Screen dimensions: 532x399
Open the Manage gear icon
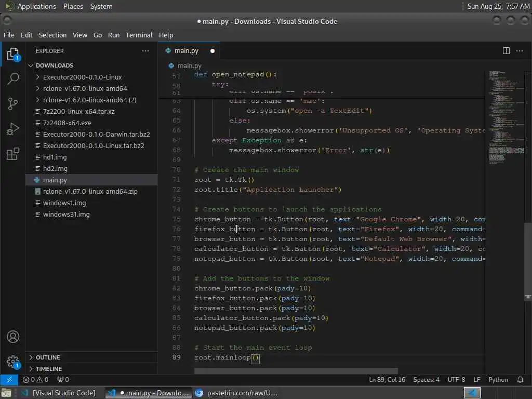(13, 362)
